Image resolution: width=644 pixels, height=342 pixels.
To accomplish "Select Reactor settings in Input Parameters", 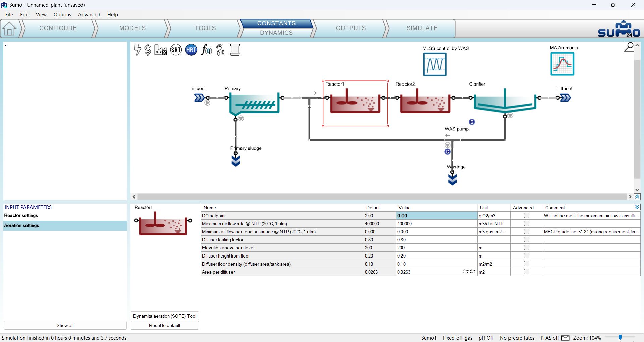I will pyautogui.click(x=65, y=215).
